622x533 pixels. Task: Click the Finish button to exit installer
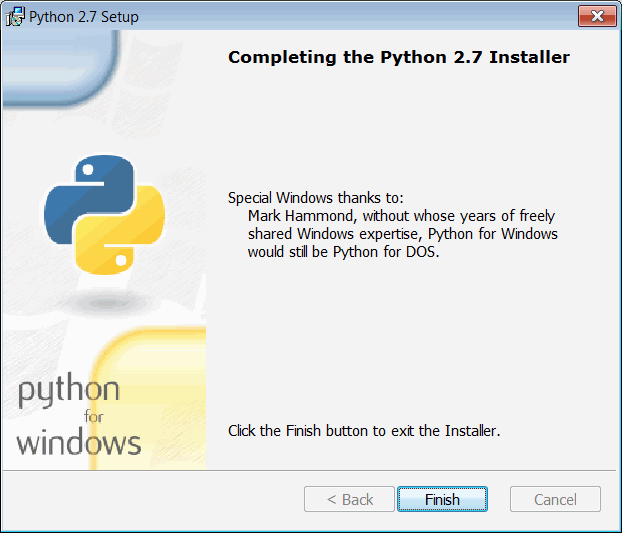(x=442, y=499)
